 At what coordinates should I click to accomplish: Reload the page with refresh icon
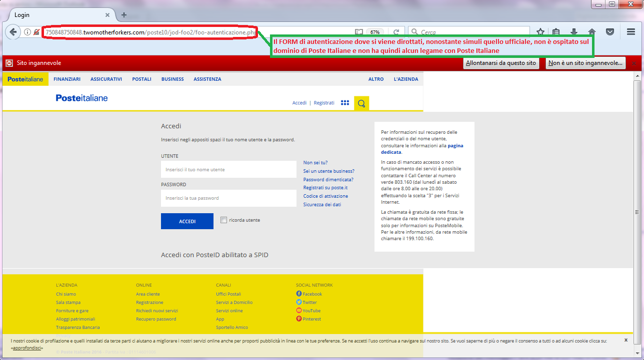pos(396,32)
